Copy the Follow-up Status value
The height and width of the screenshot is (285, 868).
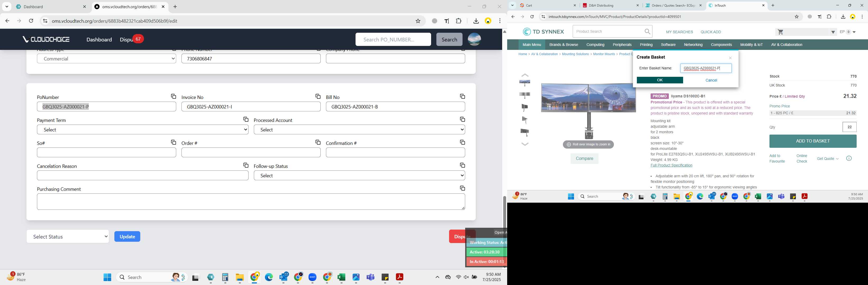tap(462, 165)
